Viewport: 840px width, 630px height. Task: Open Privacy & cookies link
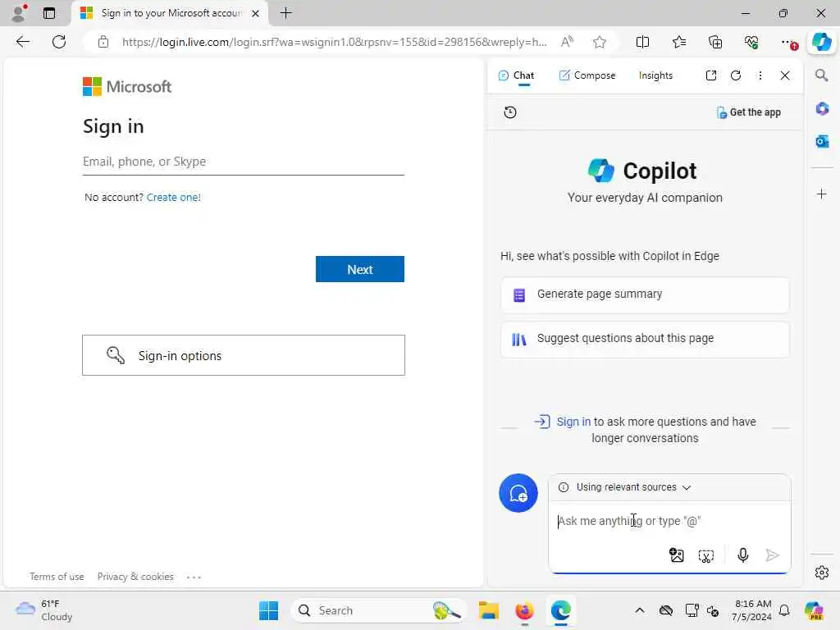pyautogui.click(x=135, y=577)
